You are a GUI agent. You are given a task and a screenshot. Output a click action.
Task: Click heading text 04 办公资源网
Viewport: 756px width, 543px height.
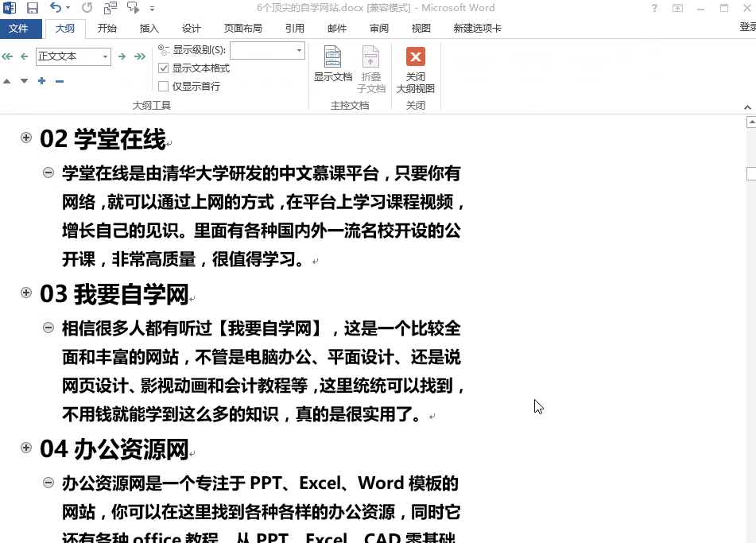(114, 449)
